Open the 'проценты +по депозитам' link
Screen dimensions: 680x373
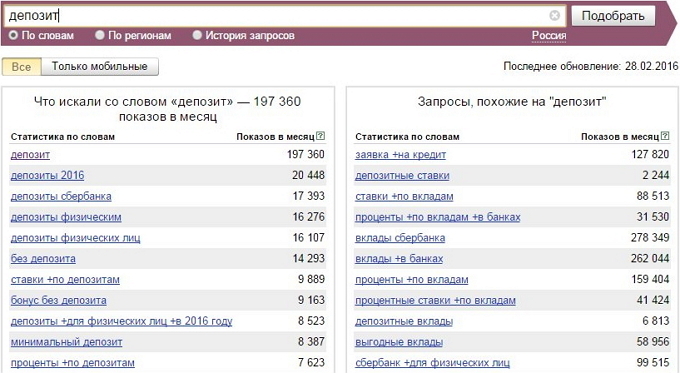[72, 363]
